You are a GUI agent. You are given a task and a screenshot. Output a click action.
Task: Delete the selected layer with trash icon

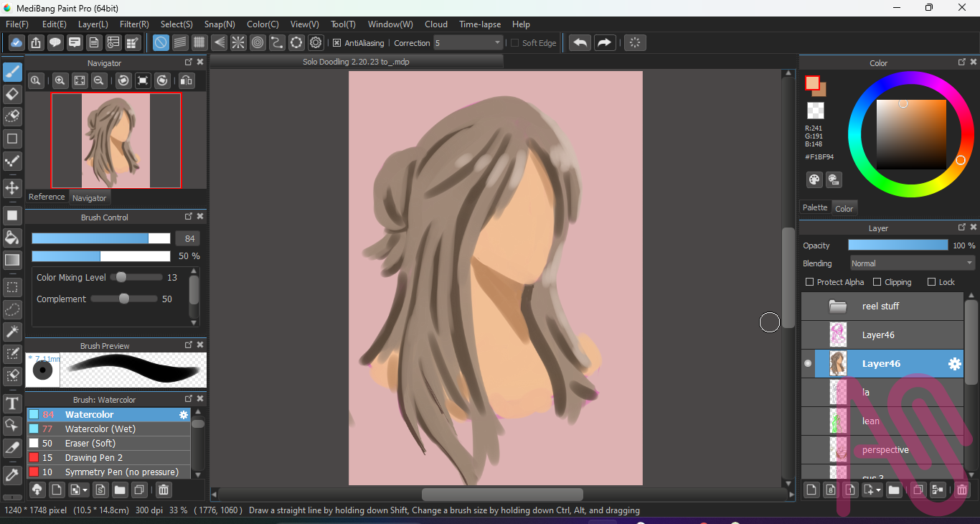(x=962, y=490)
